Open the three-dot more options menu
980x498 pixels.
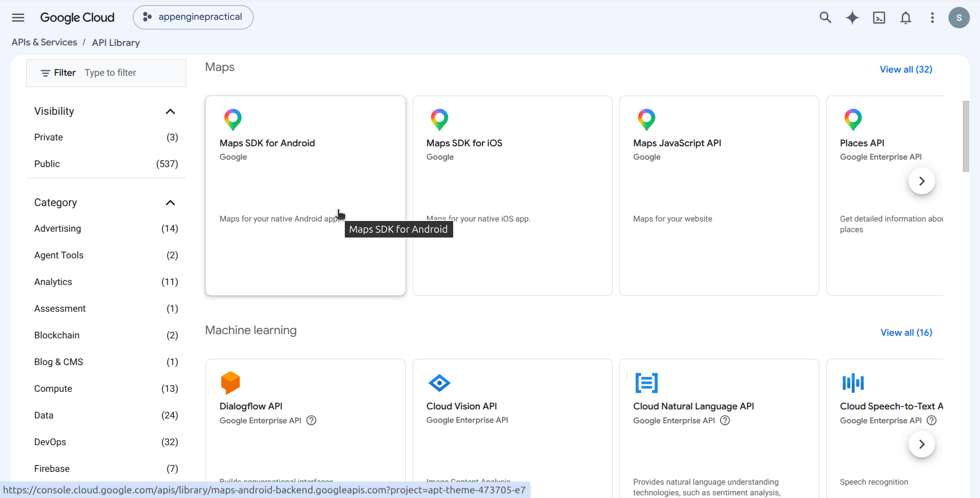(932, 18)
